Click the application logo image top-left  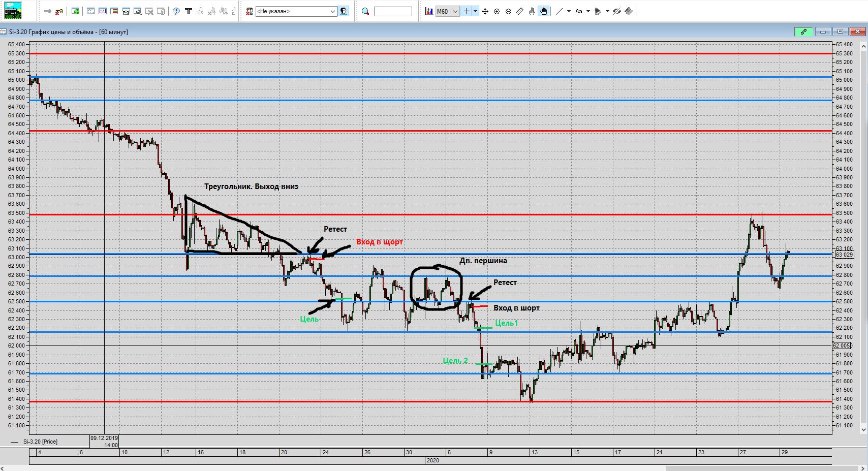tap(13, 11)
